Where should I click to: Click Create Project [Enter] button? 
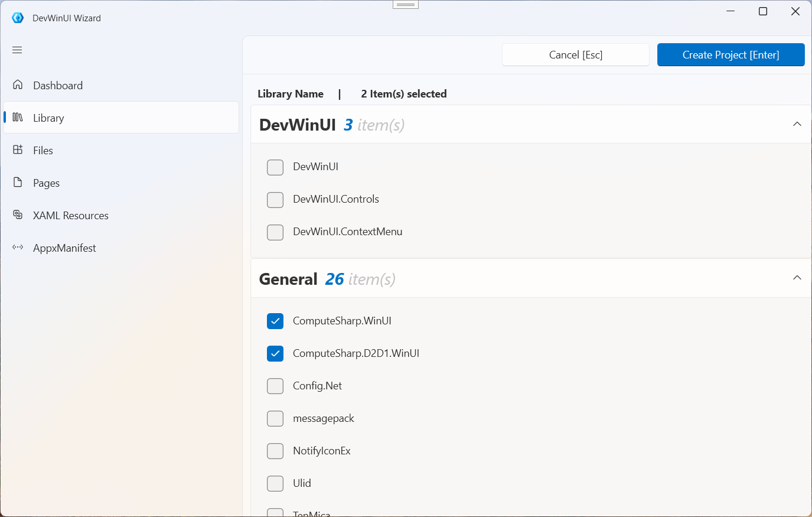(x=731, y=55)
